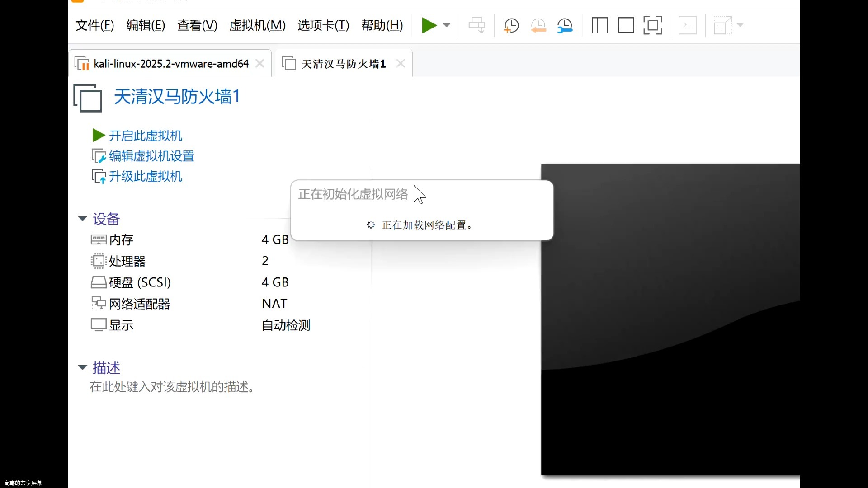Switch to the 天清汉马防火墙1 tab
Image resolution: width=868 pixels, height=488 pixels.
(x=344, y=64)
